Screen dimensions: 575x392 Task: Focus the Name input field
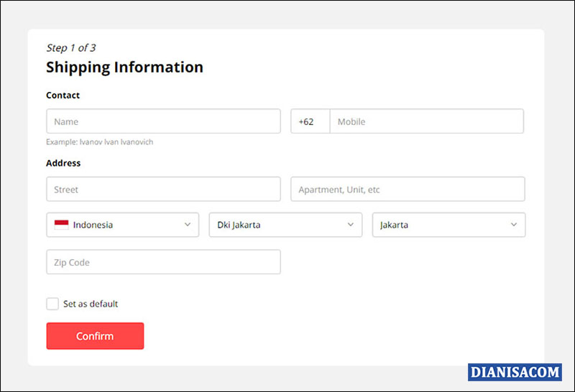[163, 121]
